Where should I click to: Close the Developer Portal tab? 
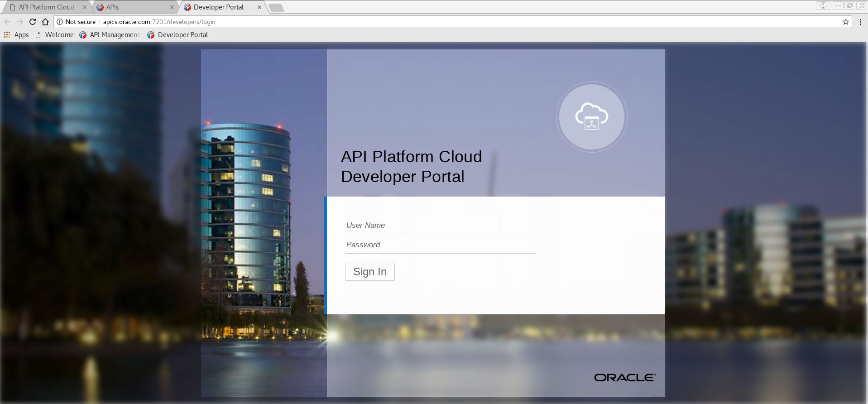coord(259,7)
